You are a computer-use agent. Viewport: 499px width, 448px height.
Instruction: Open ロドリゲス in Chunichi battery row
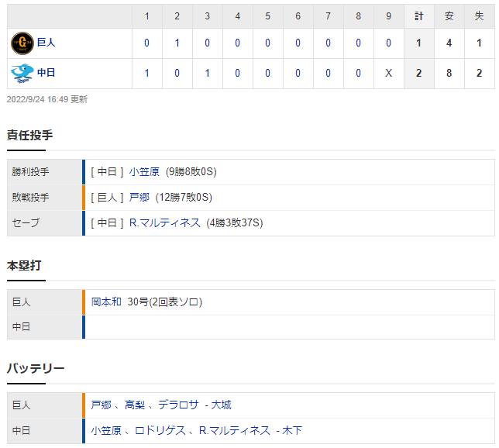point(160,430)
